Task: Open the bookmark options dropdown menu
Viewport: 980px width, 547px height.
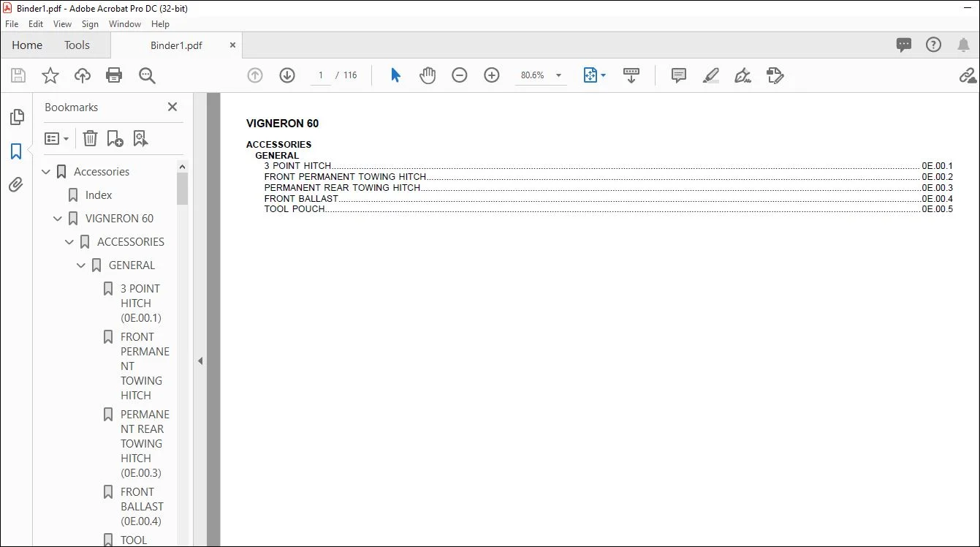Action: 56,138
